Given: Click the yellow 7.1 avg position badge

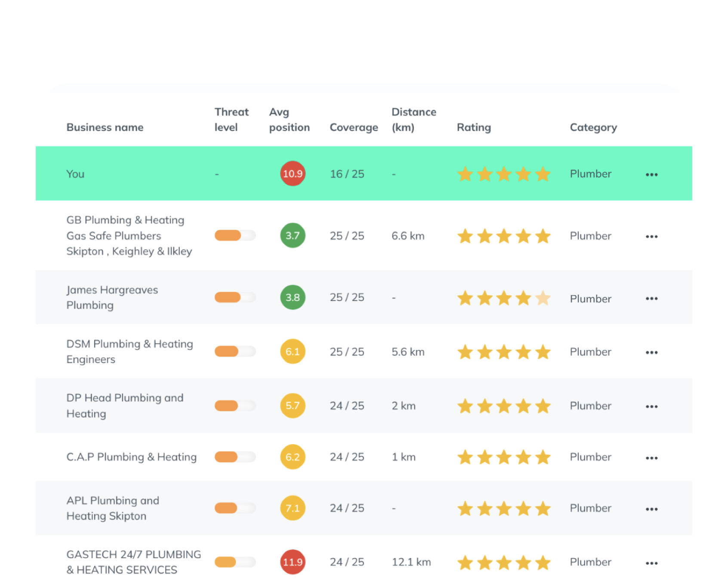Looking at the screenshot, I should tap(293, 508).
